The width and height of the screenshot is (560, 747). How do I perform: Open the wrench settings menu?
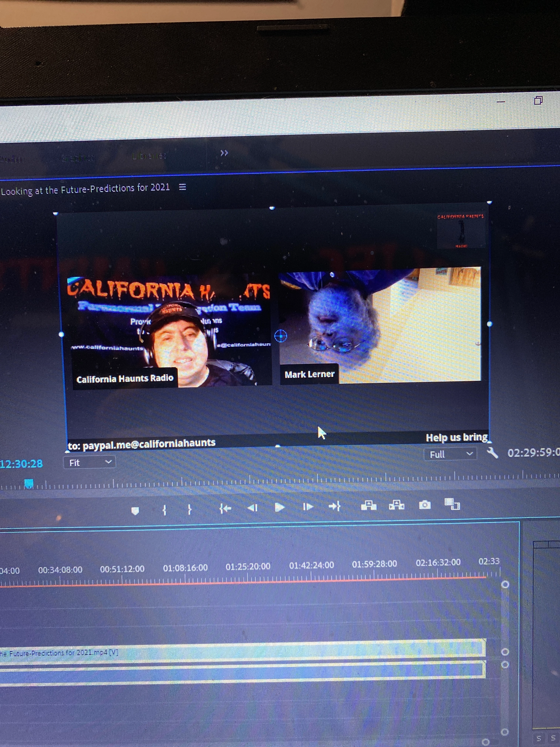click(x=492, y=453)
